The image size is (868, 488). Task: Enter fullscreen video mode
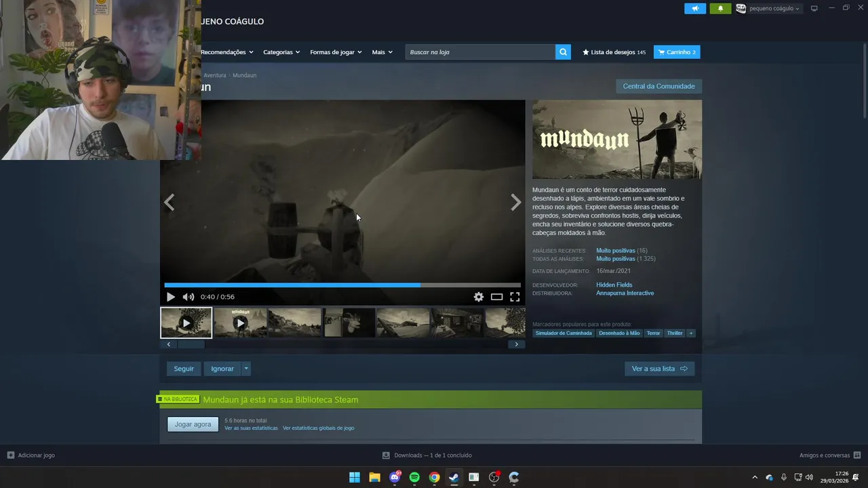click(515, 297)
